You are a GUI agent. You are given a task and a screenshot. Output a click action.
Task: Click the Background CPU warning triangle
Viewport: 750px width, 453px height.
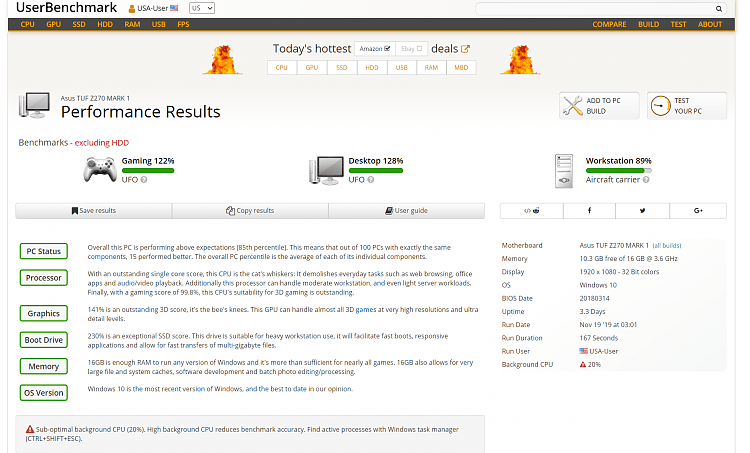(x=583, y=365)
